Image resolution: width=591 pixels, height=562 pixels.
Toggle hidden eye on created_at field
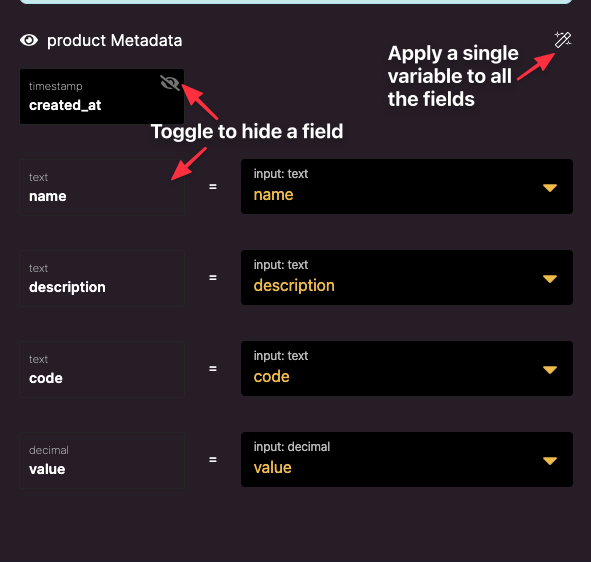pos(170,83)
